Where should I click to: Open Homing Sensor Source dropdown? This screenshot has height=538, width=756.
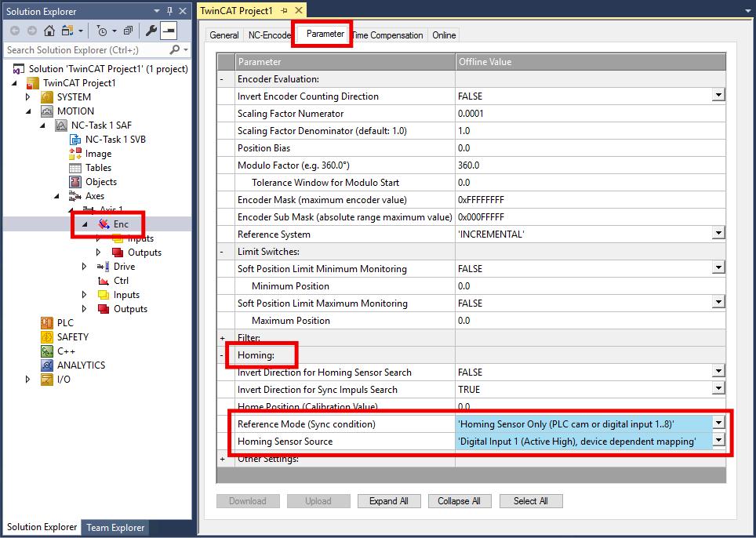pyautogui.click(x=718, y=441)
